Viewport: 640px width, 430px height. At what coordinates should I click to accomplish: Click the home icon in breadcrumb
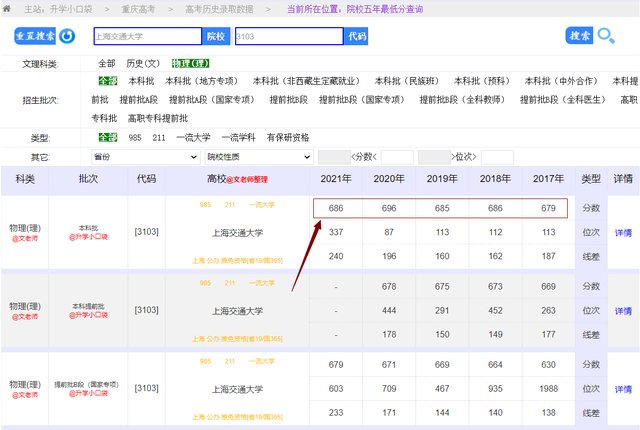coord(7,9)
